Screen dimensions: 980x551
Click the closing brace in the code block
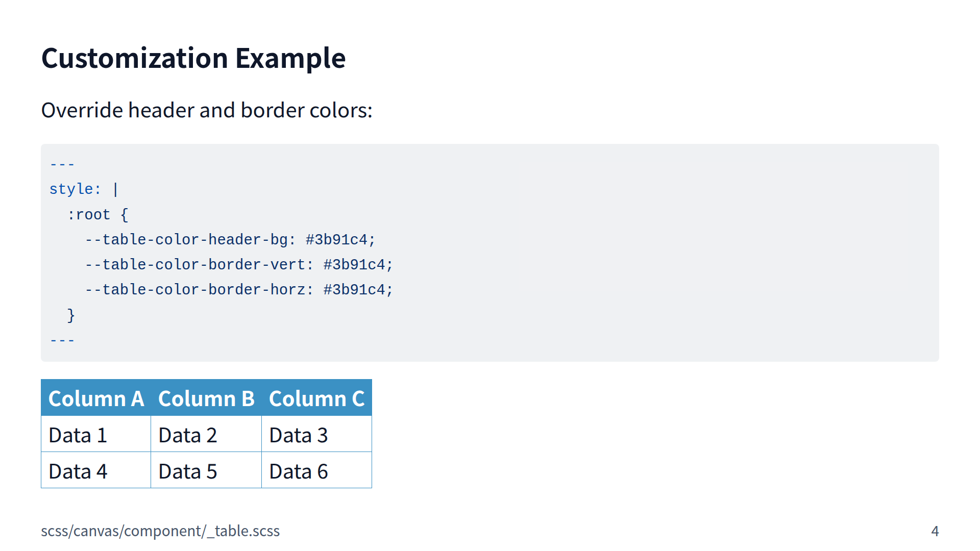click(71, 315)
